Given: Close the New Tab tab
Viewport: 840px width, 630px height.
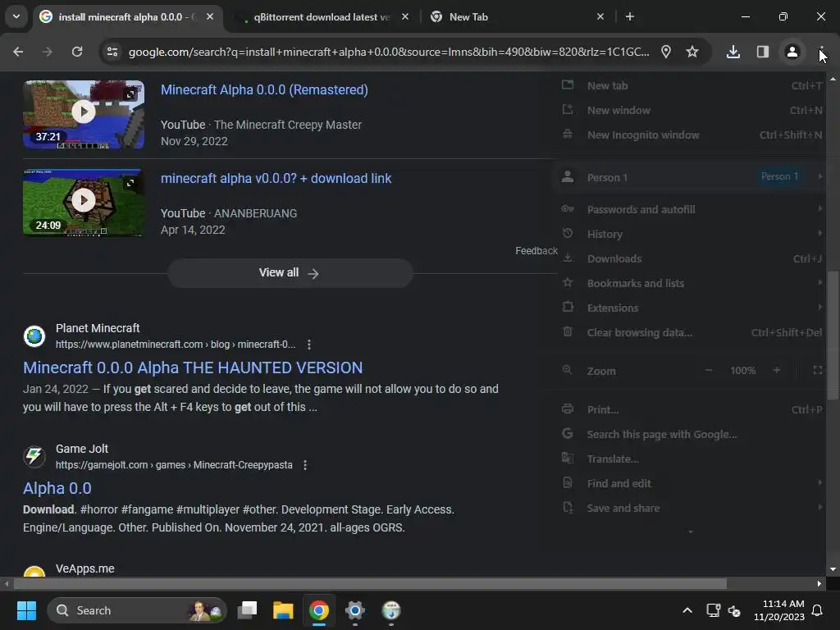Looking at the screenshot, I should (x=600, y=16).
